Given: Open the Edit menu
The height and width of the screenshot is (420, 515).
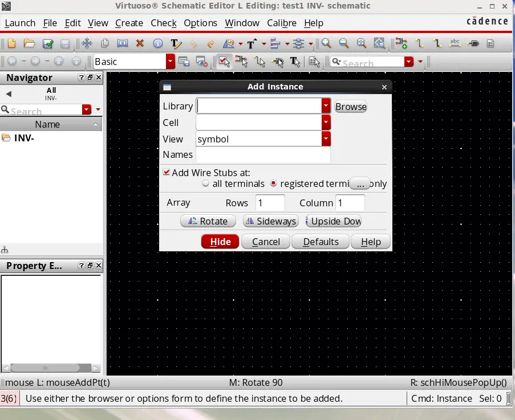Looking at the screenshot, I should [72, 23].
